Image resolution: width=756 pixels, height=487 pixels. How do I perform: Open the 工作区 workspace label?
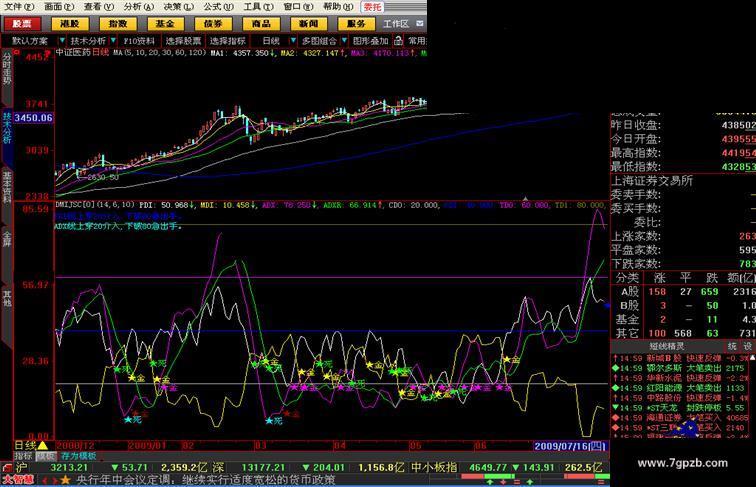tap(396, 24)
